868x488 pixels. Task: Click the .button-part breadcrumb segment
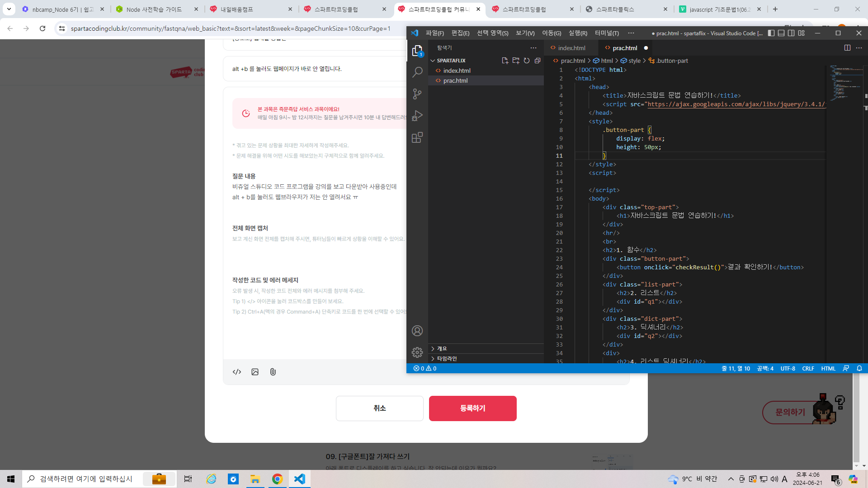pos(672,61)
